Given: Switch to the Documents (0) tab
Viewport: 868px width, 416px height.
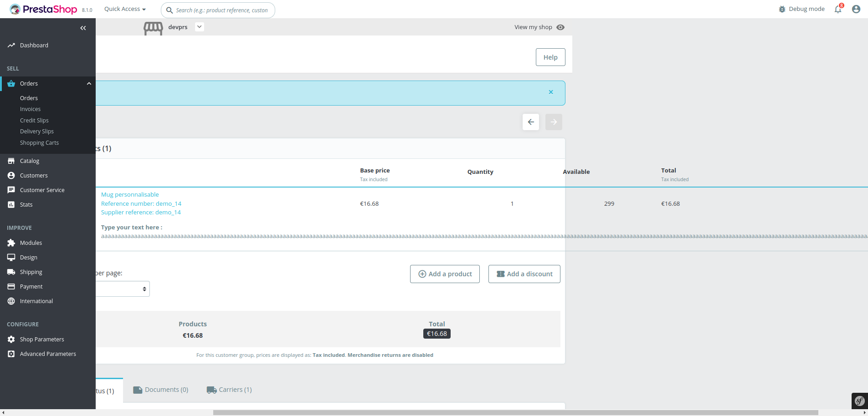Looking at the screenshot, I should 160,390.
